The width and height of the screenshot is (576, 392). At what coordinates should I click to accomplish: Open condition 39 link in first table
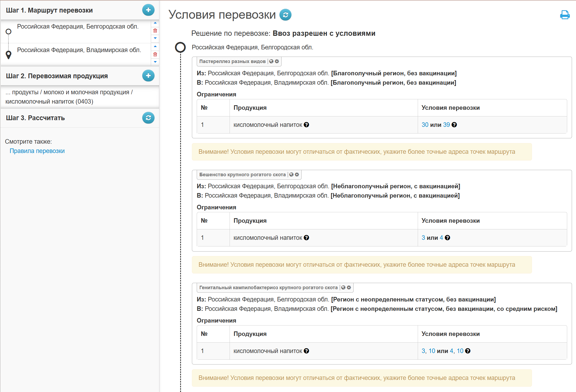(x=446, y=125)
